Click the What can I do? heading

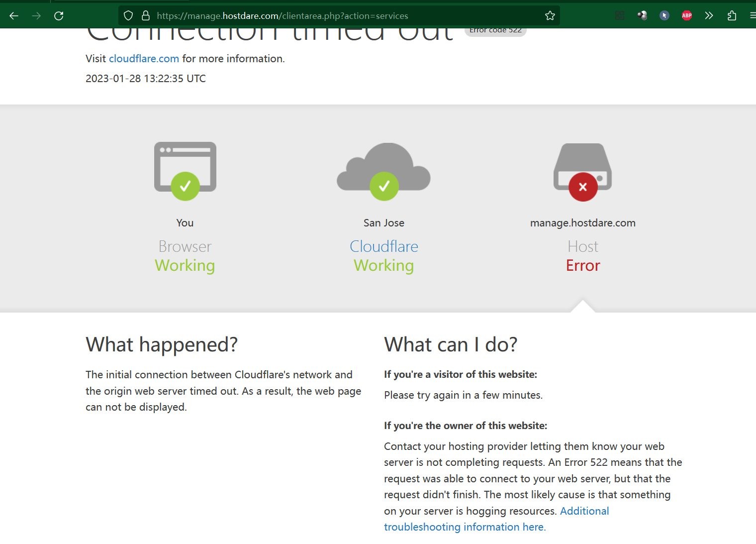pos(451,344)
